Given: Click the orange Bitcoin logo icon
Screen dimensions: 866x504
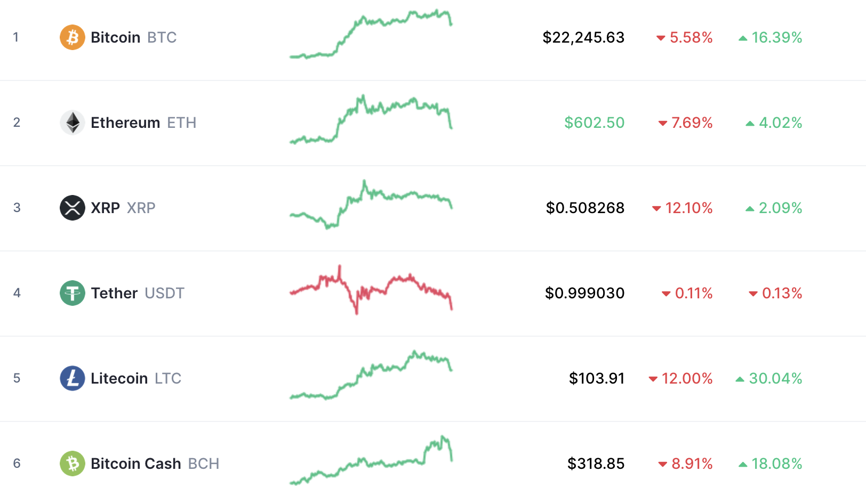Looking at the screenshot, I should click(x=73, y=37).
